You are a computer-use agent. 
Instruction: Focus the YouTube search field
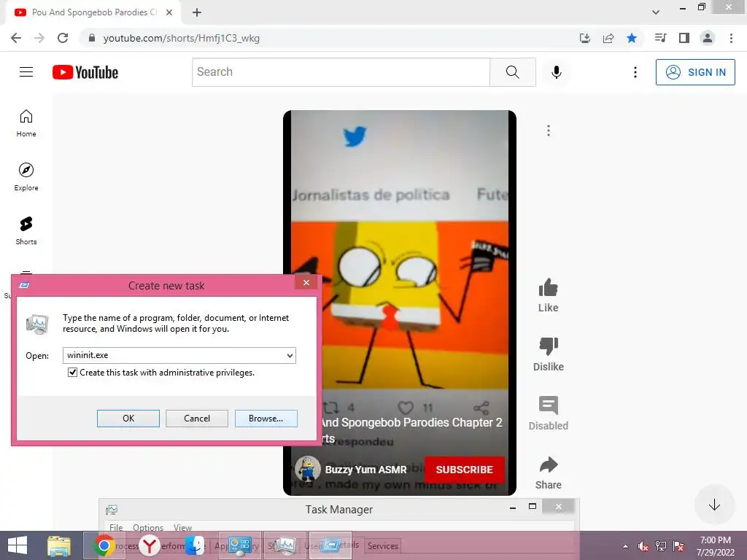tap(341, 72)
